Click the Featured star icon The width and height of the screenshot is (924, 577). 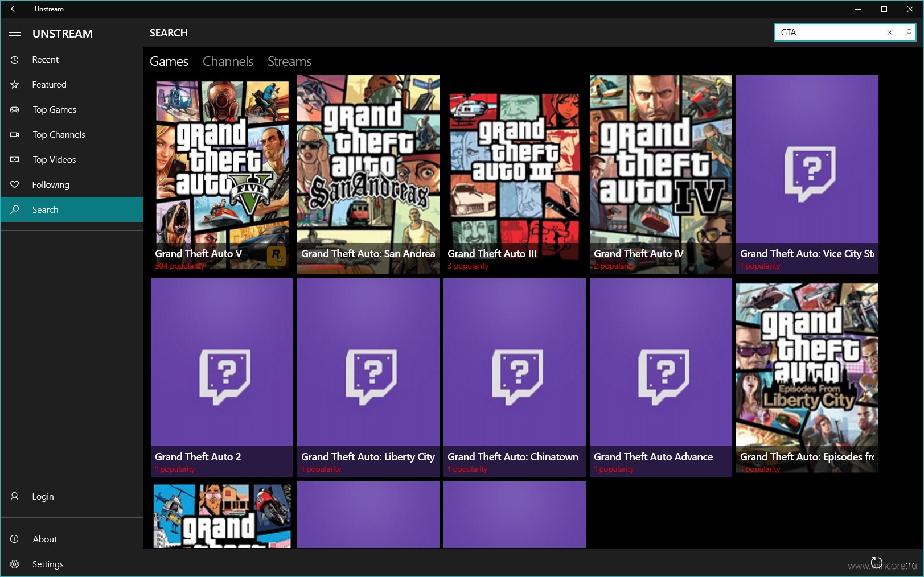pos(15,85)
